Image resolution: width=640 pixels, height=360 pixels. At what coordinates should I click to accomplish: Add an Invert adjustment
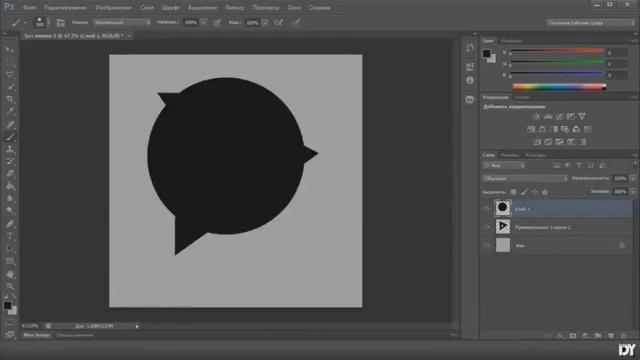click(x=537, y=142)
